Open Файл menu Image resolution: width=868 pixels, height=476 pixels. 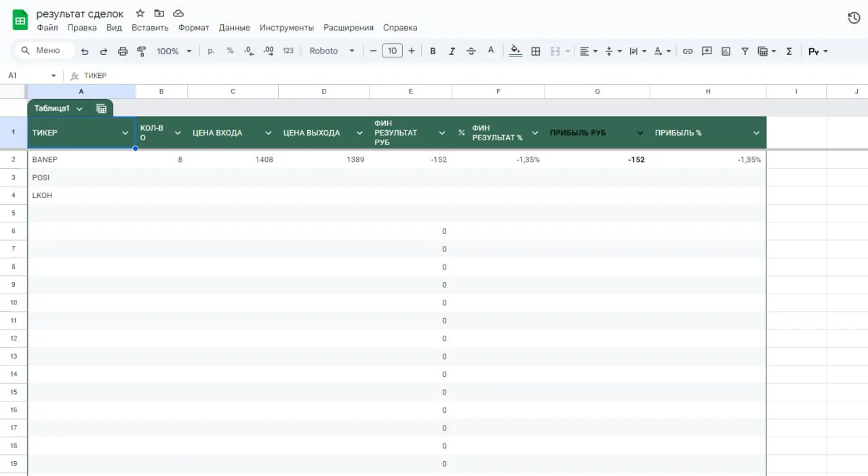tap(47, 28)
